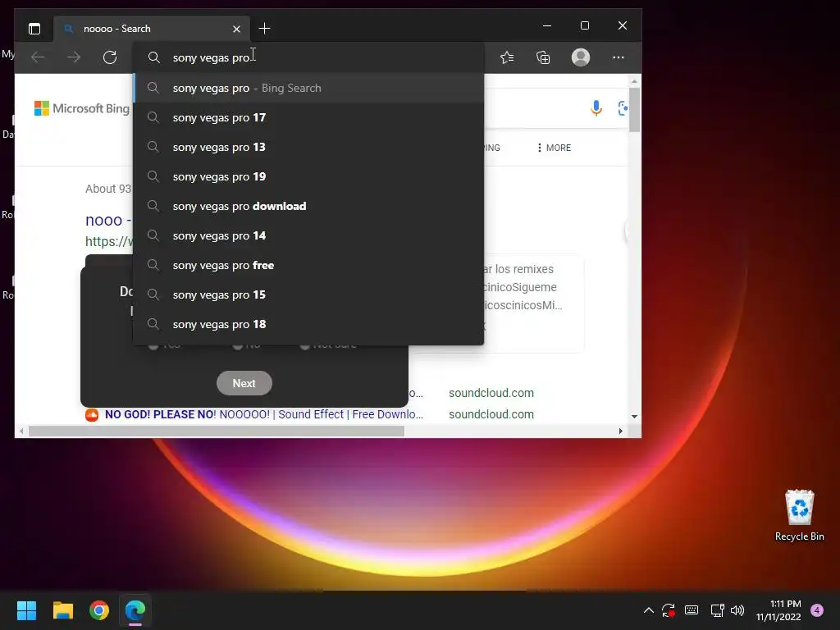Open network status tray icon
Viewport: 840px width, 630px height.
click(717, 610)
